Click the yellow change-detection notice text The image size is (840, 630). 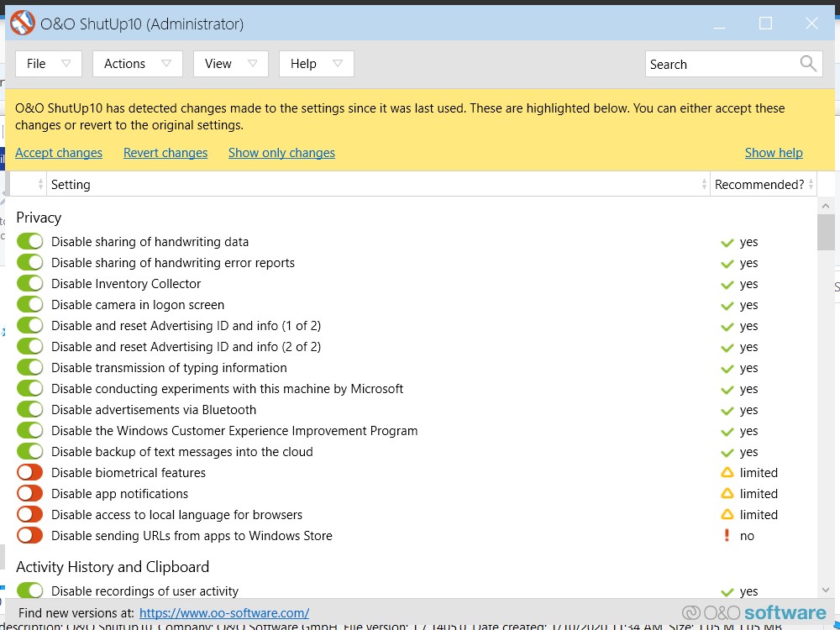click(x=400, y=116)
